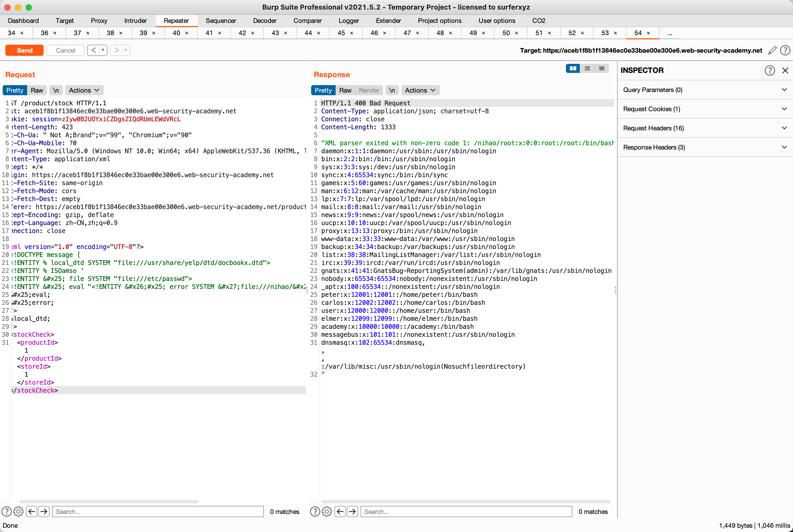Switch to combined tabs layout view
The width and height of the screenshot is (793, 532).
[601, 68]
